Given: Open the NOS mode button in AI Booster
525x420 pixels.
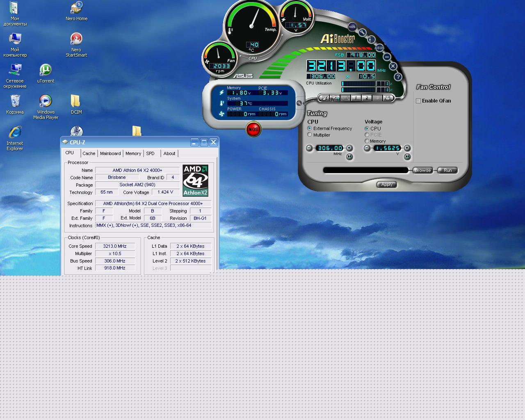Looking at the screenshot, I should [x=352, y=27].
